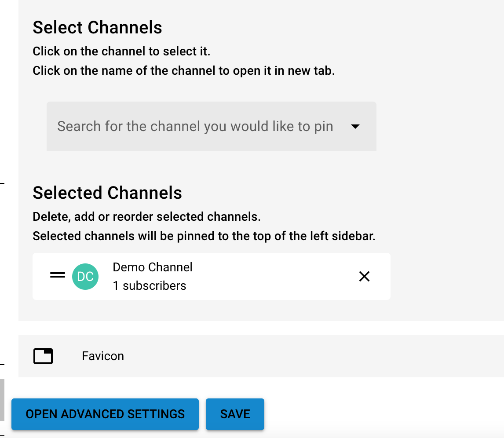This screenshot has width=504, height=438.
Task: Click the "Delete, add or reorder" description
Action: tap(147, 217)
